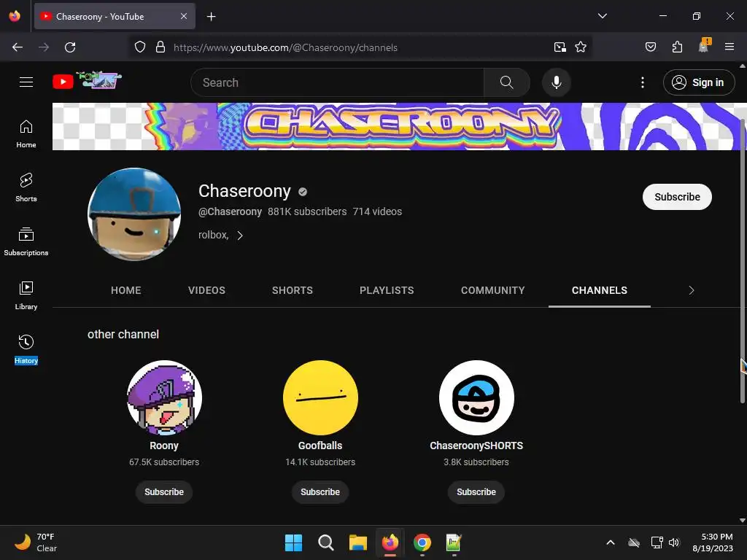Bookmark this page with star icon
747x560 pixels.
[580, 47]
